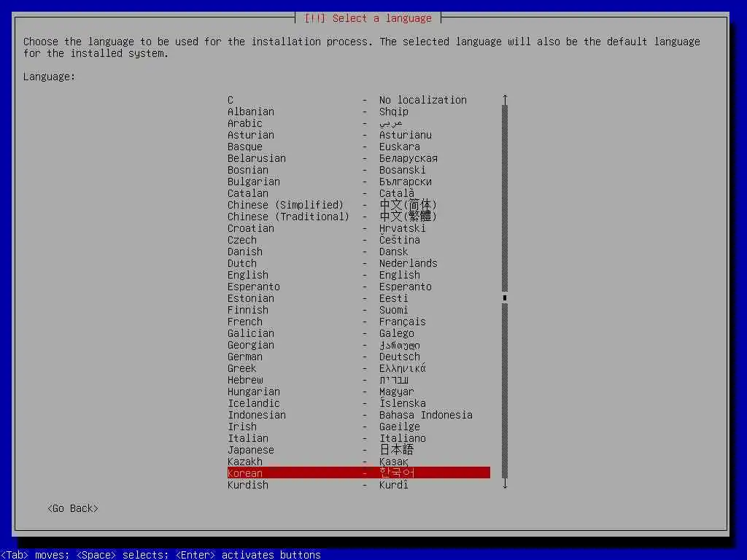Choose Dutch (Nederlands) language

(359, 263)
